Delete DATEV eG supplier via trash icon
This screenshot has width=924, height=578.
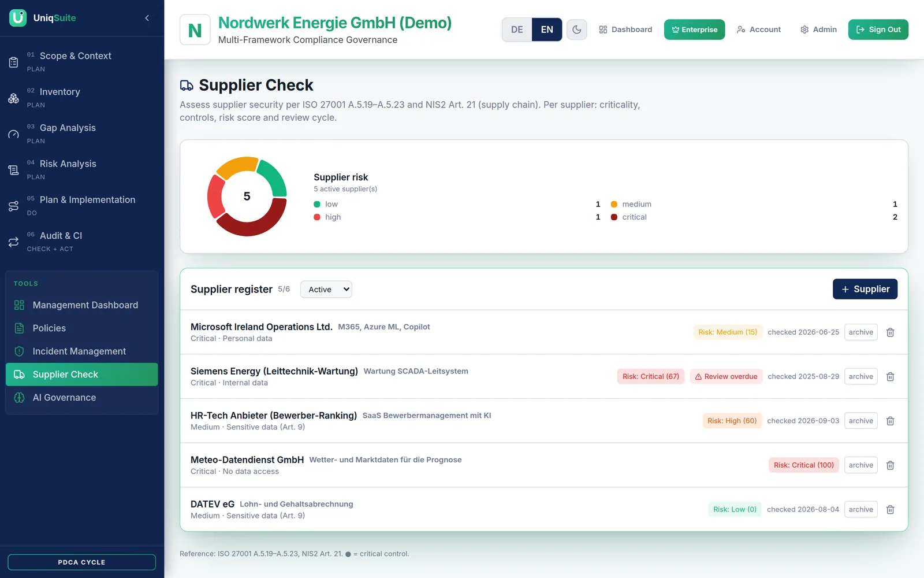pyautogui.click(x=890, y=510)
